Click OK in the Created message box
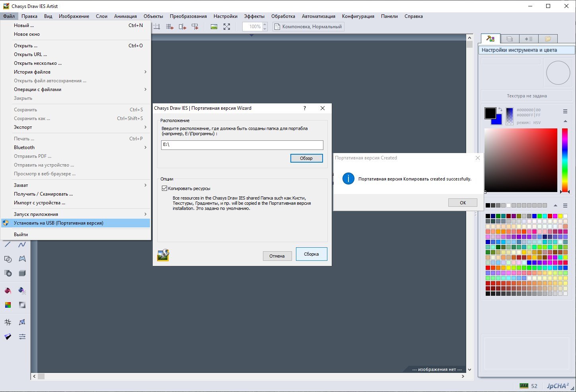 click(463, 203)
